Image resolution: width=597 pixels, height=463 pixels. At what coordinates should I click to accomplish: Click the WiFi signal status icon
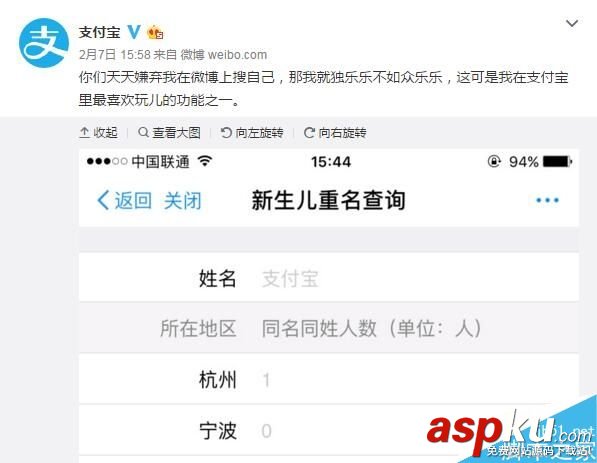205,161
